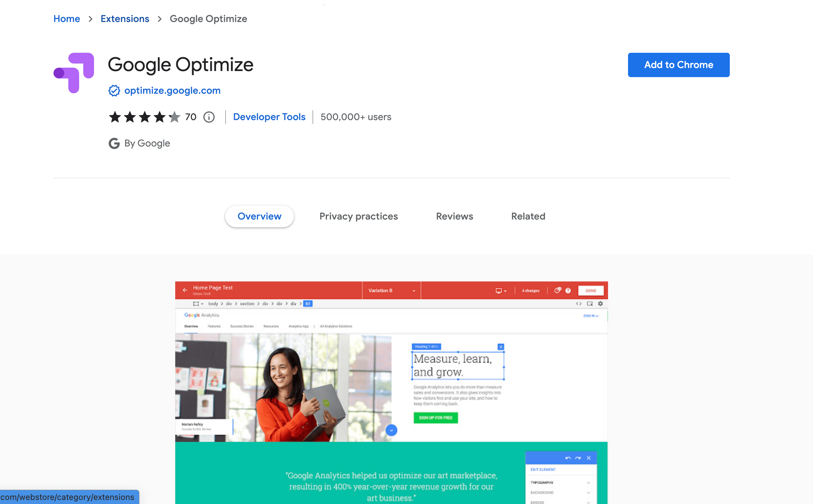Open the optimize.google.com publisher link
The height and width of the screenshot is (504, 813).
172,91
